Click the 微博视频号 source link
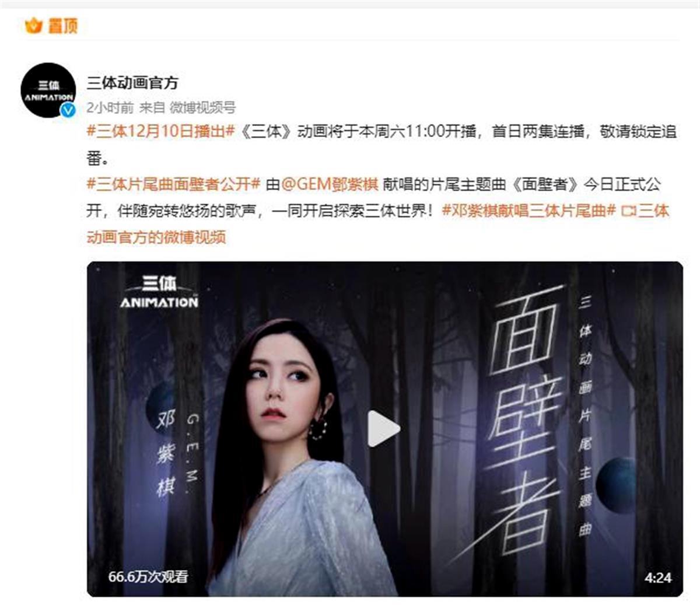This screenshot has height=605, width=700. (202, 107)
